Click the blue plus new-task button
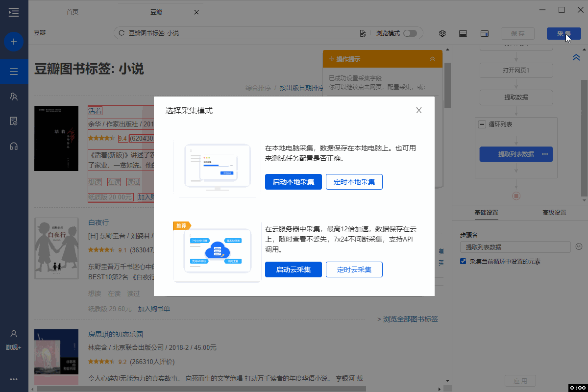Screen dimensions: 588x392 coord(14,42)
